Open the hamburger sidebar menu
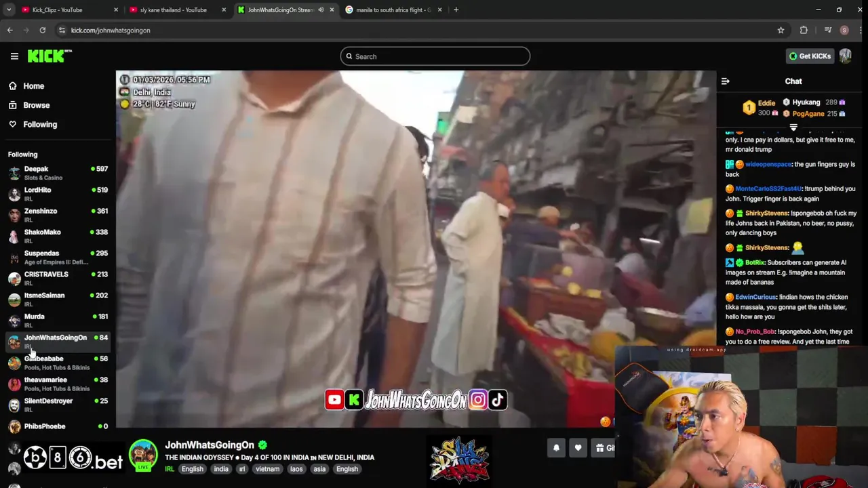This screenshot has width=868, height=488. coord(14,56)
